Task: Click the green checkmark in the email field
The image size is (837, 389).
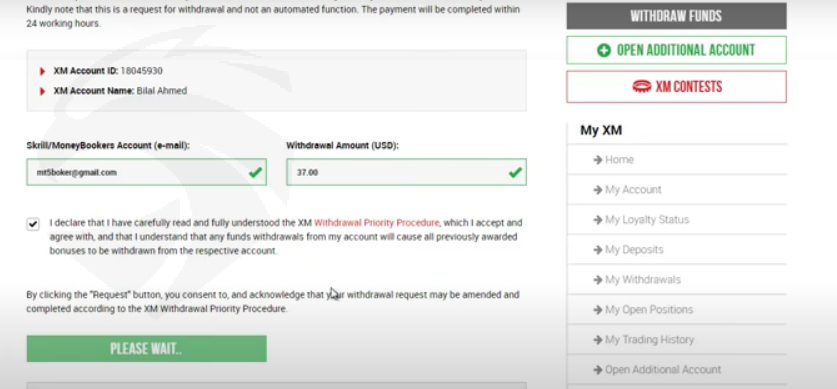Action: [255, 172]
